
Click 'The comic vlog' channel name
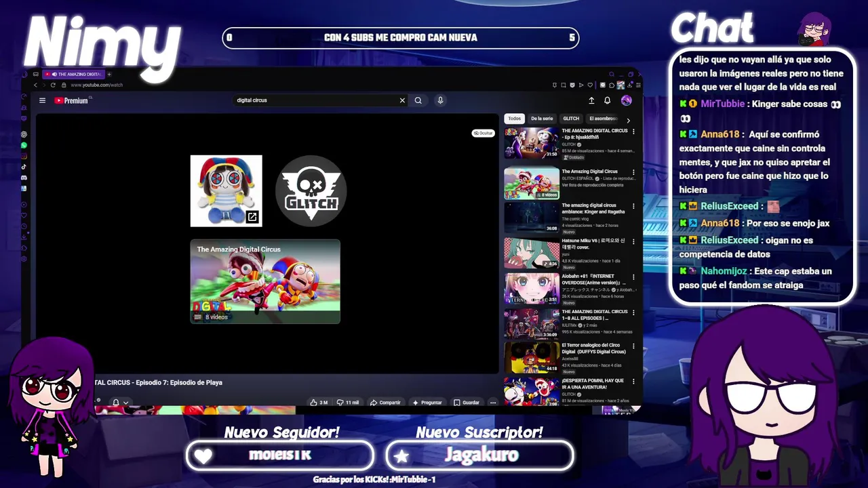(575, 219)
